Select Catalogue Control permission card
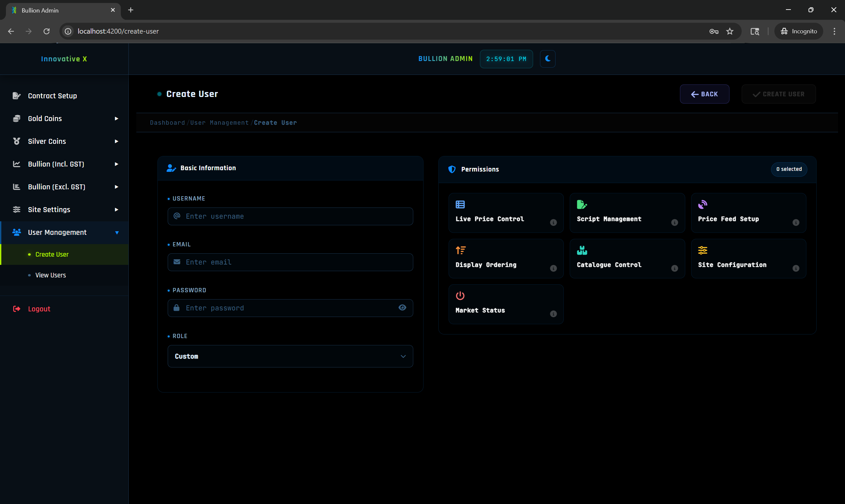This screenshot has width=845, height=504. coord(627,259)
